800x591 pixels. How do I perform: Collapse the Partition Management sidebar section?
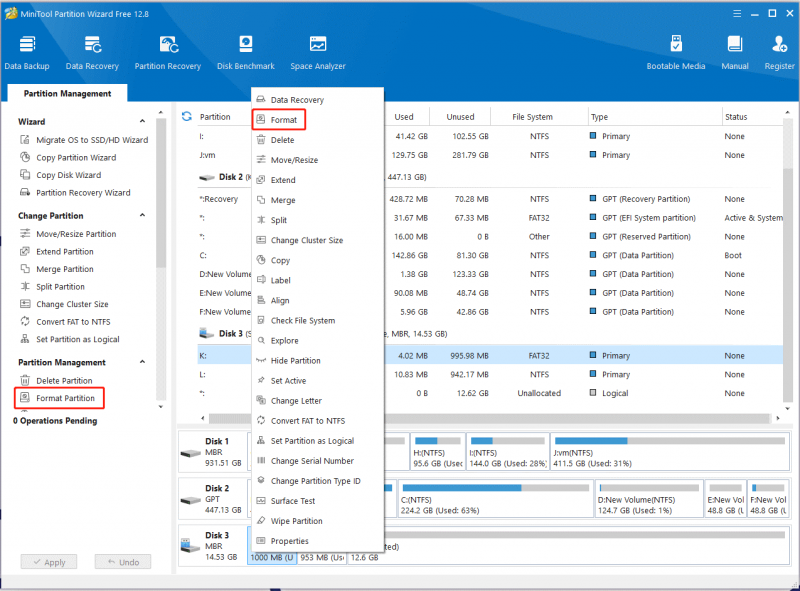coord(142,362)
